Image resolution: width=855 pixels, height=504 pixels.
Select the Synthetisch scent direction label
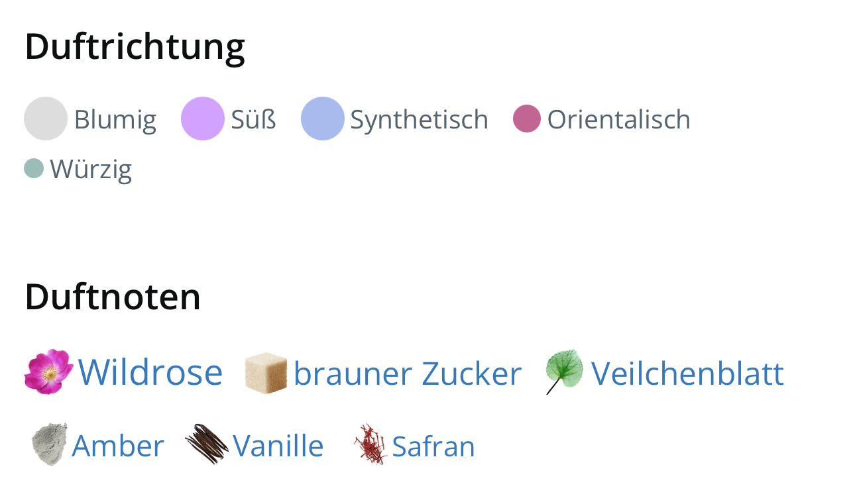pyautogui.click(x=419, y=120)
